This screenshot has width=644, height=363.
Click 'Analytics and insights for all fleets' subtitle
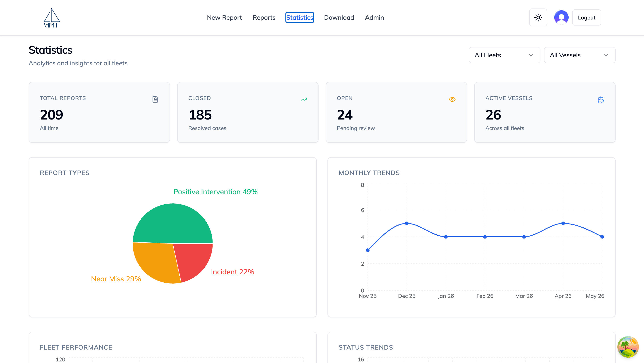(78, 63)
